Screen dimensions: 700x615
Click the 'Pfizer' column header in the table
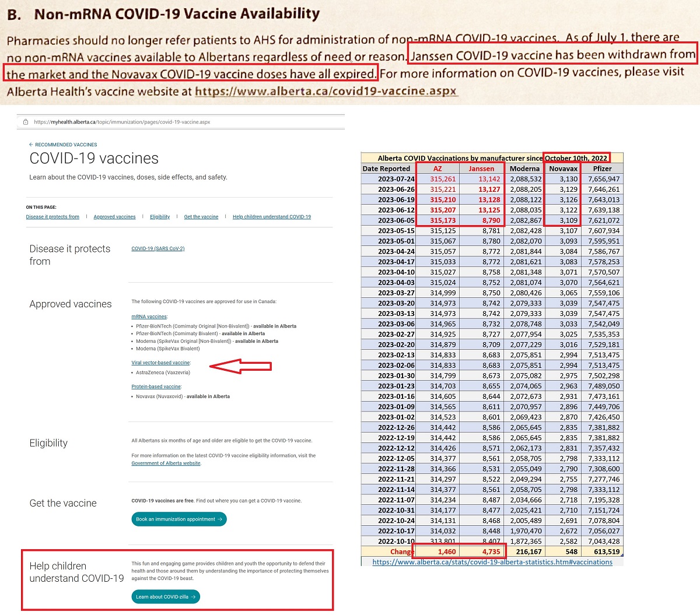pyautogui.click(x=603, y=168)
